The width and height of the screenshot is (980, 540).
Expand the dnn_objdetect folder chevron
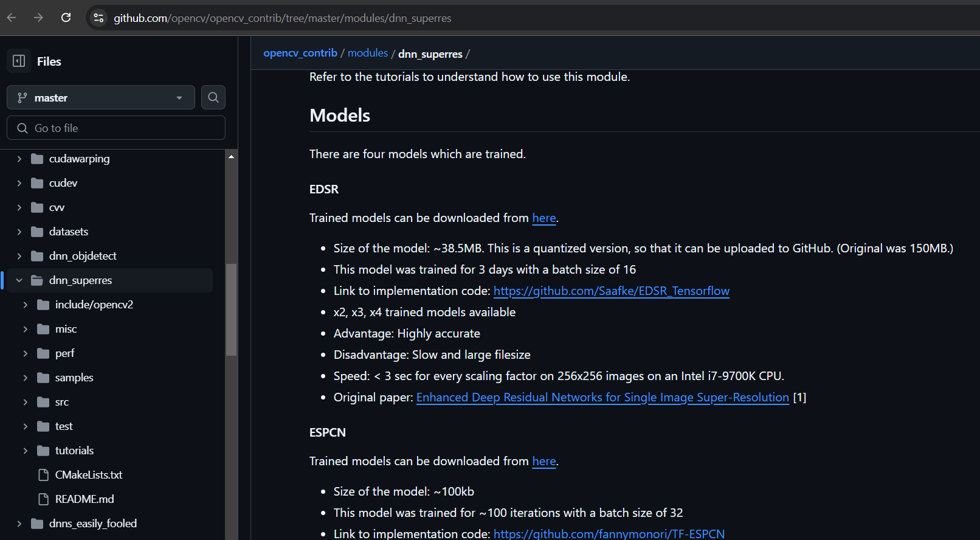(19, 256)
